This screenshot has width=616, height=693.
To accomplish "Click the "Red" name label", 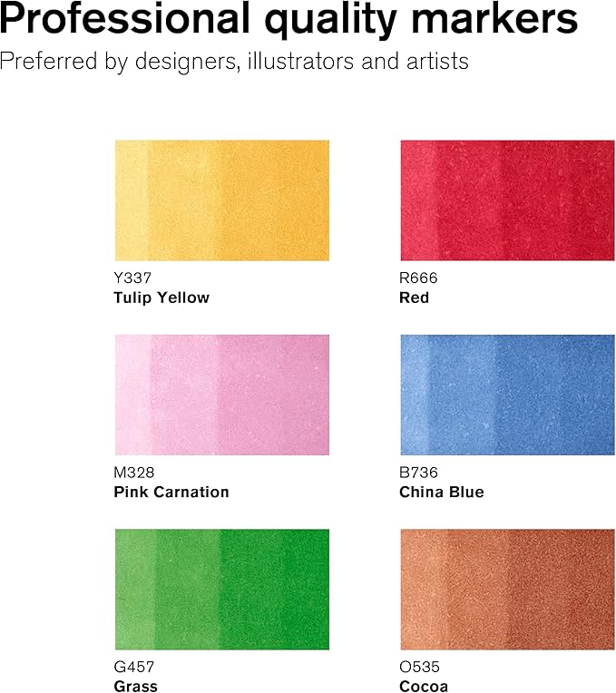I will point(415,298).
